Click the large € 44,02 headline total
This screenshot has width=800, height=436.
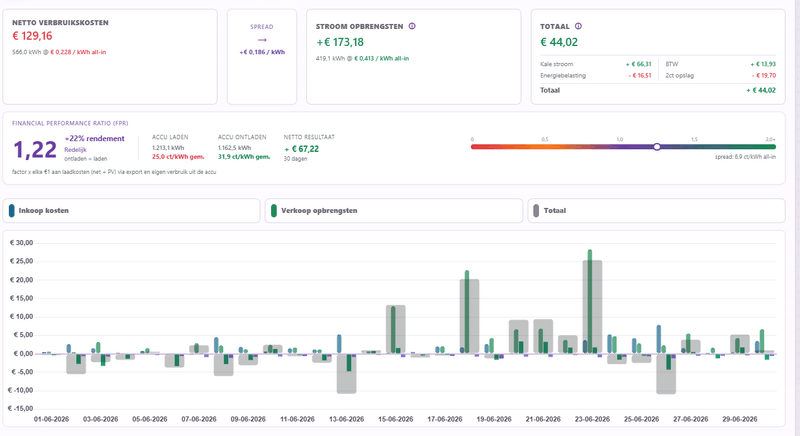pyautogui.click(x=559, y=42)
